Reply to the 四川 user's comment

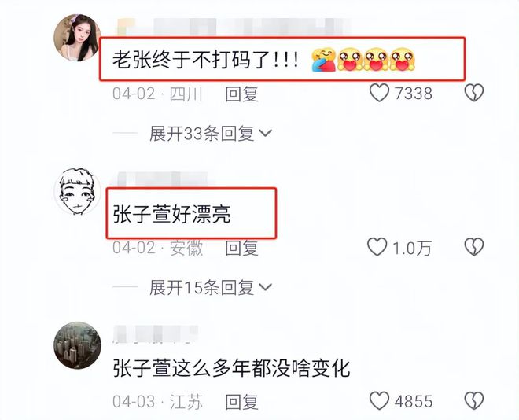tap(241, 94)
